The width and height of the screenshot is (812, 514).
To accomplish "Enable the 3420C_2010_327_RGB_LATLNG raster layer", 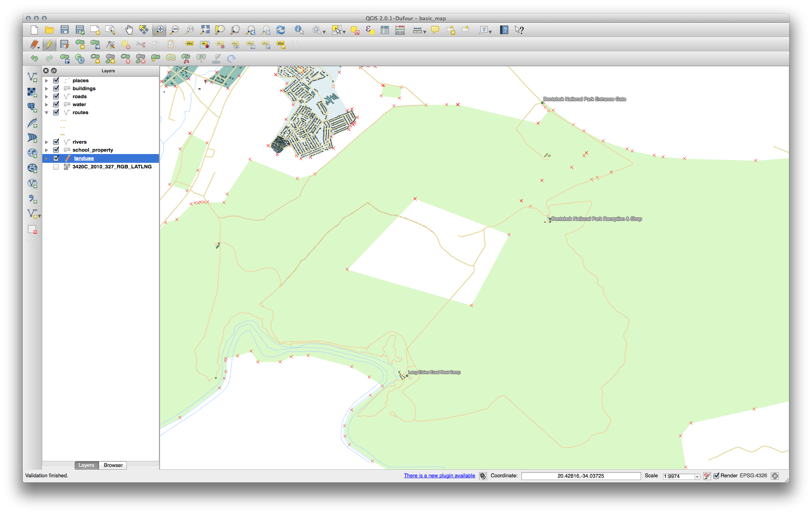I will coord(56,167).
